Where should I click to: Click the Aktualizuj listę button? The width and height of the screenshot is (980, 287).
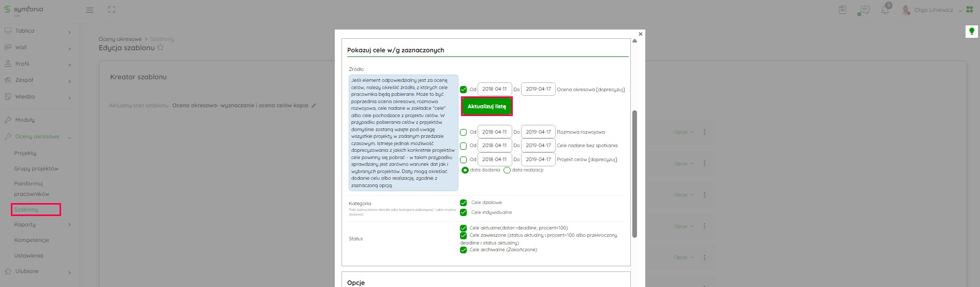pos(487,107)
